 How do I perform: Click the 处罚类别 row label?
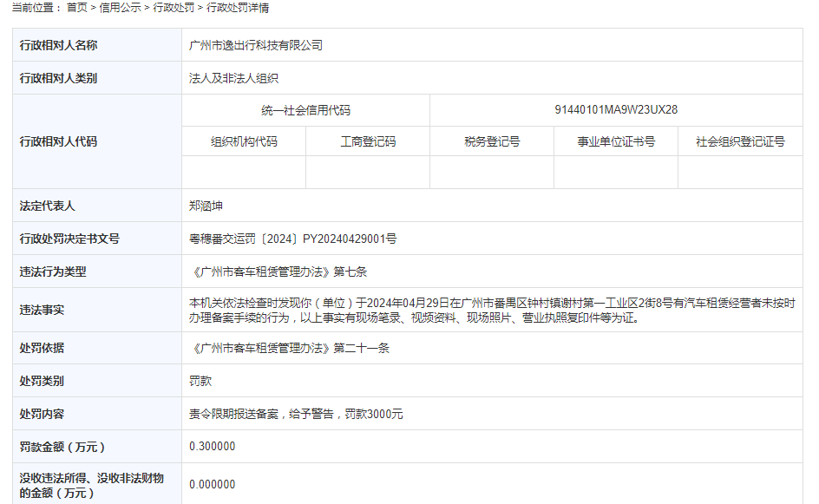(x=42, y=381)
